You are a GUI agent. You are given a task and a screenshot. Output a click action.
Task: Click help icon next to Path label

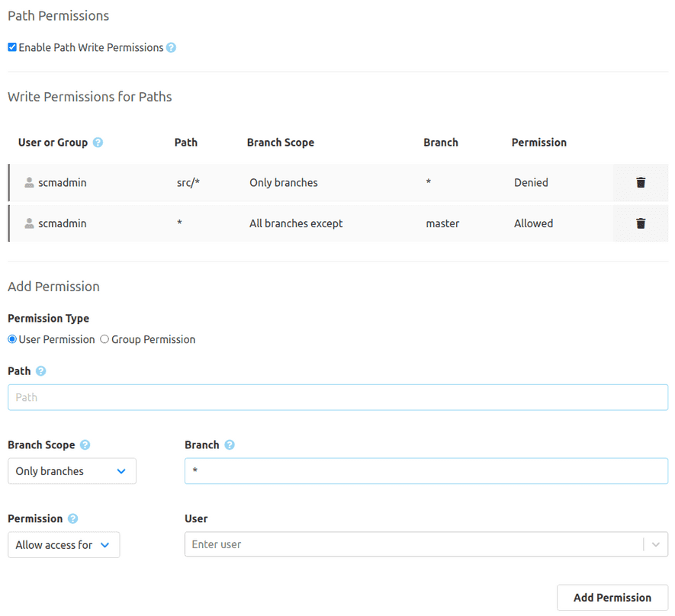click(40, 371)
